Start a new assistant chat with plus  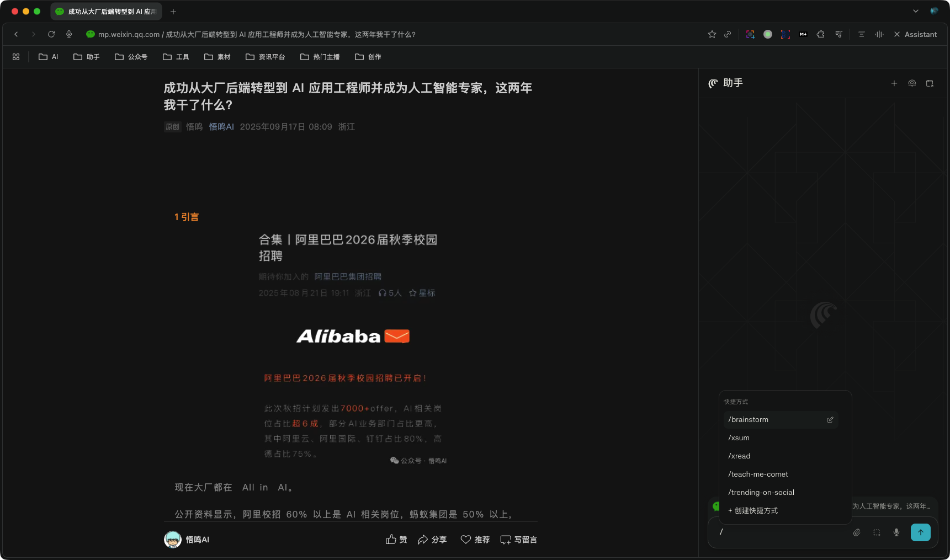(x=894, y=83)
